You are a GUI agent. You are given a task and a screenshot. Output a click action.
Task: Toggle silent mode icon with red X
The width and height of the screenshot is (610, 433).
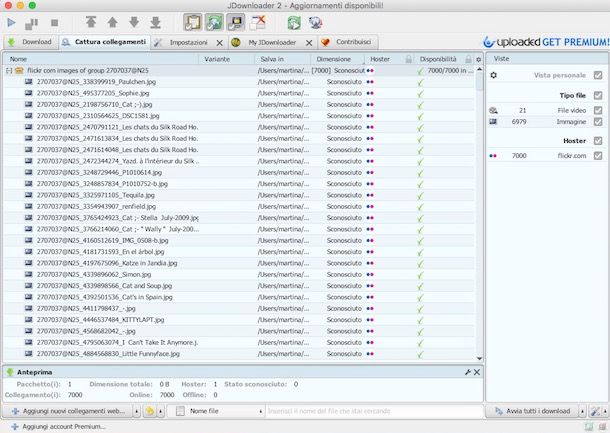click(258, 22)
